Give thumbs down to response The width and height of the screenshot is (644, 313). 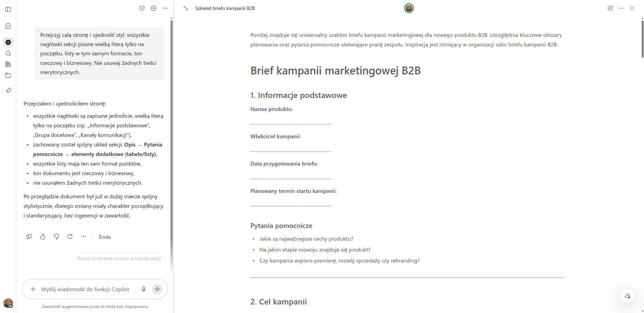(56, 237)
